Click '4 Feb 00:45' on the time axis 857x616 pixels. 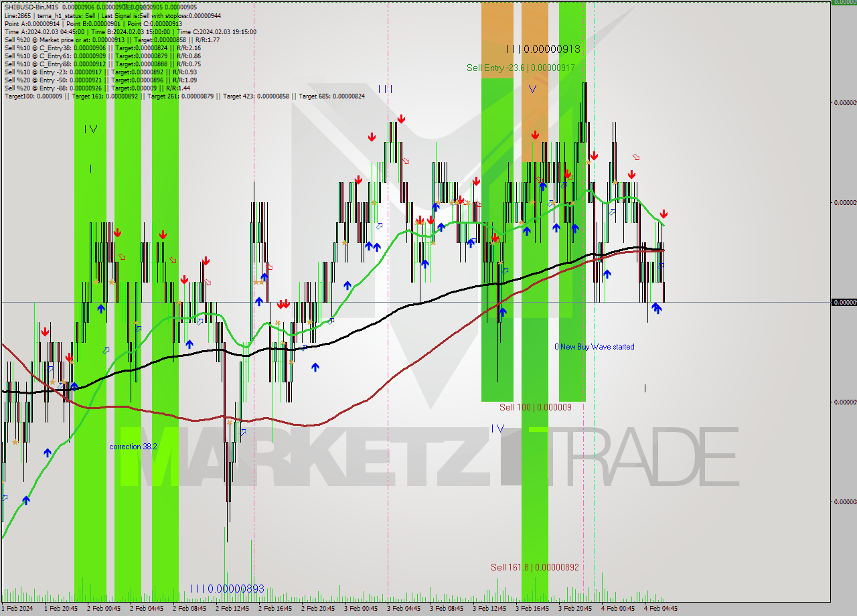point(618,609)
